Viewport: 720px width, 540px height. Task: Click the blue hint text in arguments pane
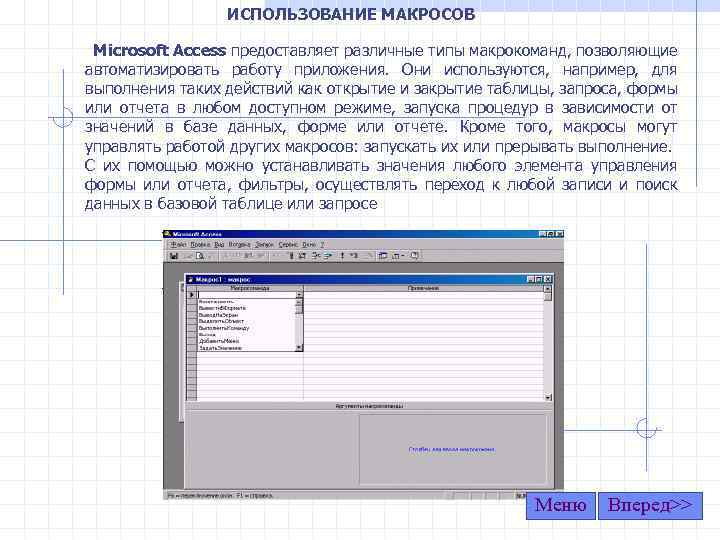[x=452, y=449]
